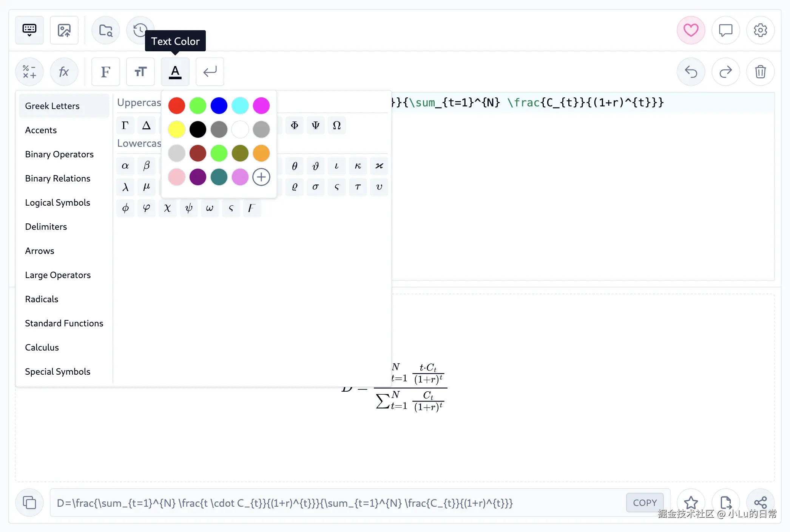Open the Text Color A dropdown

pyautogui.click(x=175, y=72)
